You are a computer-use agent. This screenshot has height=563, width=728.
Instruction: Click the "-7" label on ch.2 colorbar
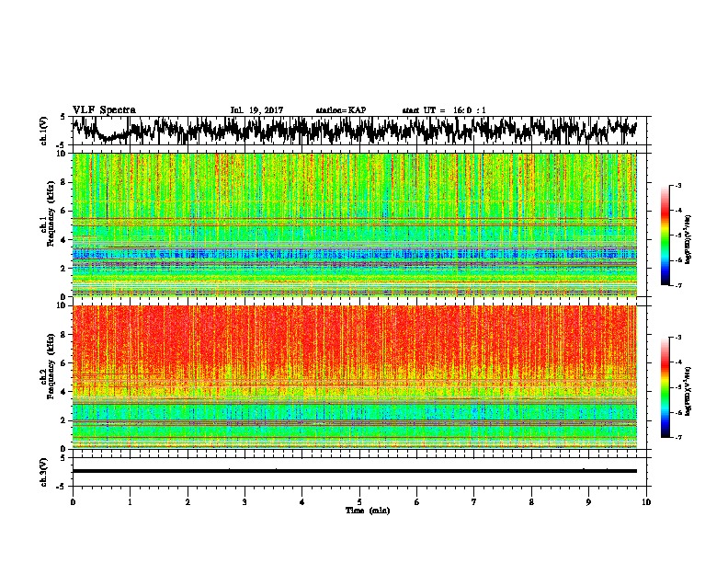tap(678, 437)
